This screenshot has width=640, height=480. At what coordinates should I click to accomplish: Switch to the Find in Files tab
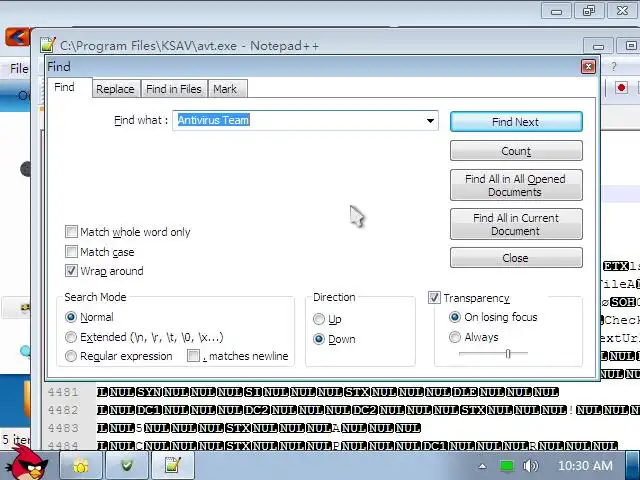pyautogui.click(x=174, y=89)
